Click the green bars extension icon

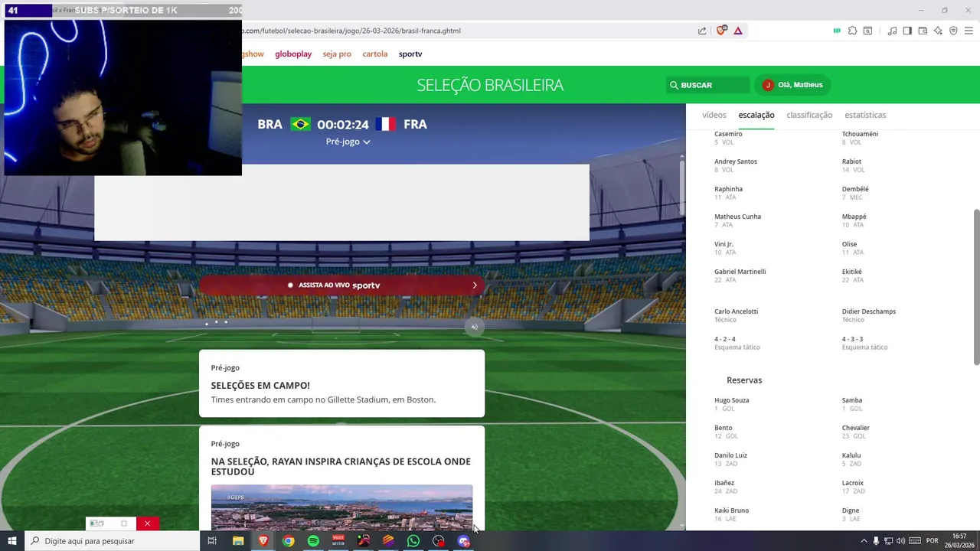(x=837, y=31)
